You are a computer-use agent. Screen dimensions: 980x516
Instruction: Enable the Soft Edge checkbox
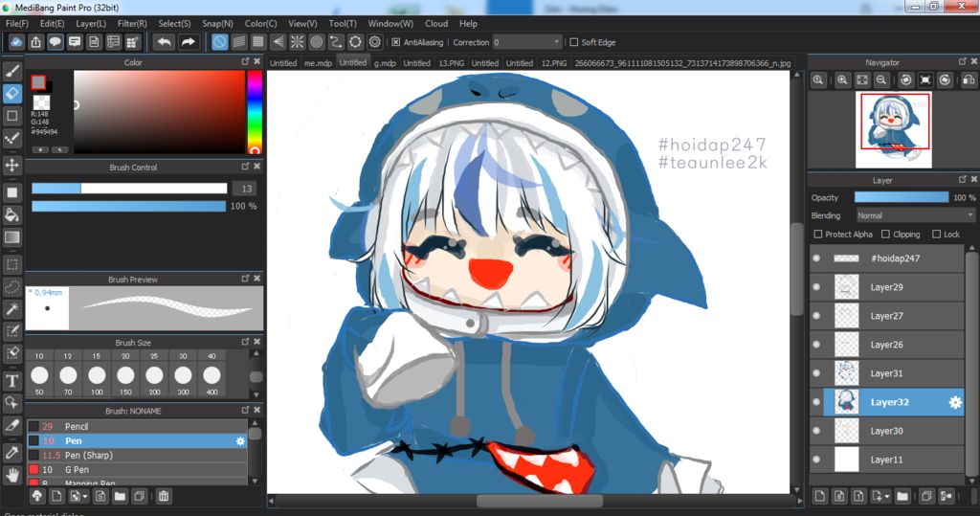point(574,42)
